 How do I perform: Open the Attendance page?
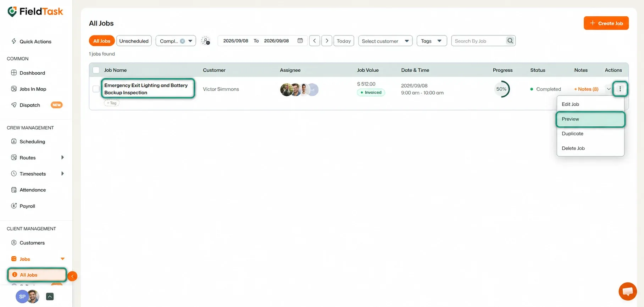click(x=28, y=190)
